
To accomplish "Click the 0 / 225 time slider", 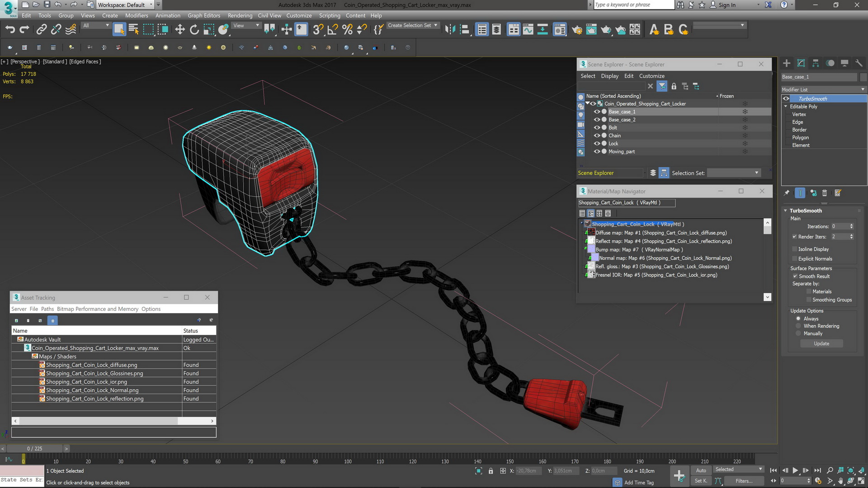I will click(x=34, y=449).
